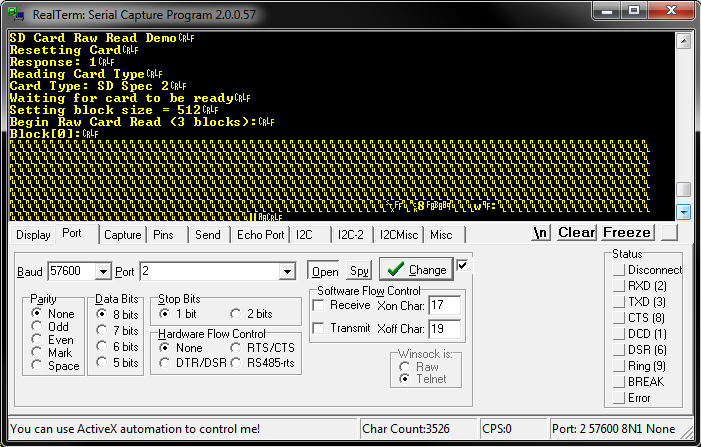The image size is (701, 447).
Task: Click the ActiveX automation hint in status bar
Action: [135, 429]
